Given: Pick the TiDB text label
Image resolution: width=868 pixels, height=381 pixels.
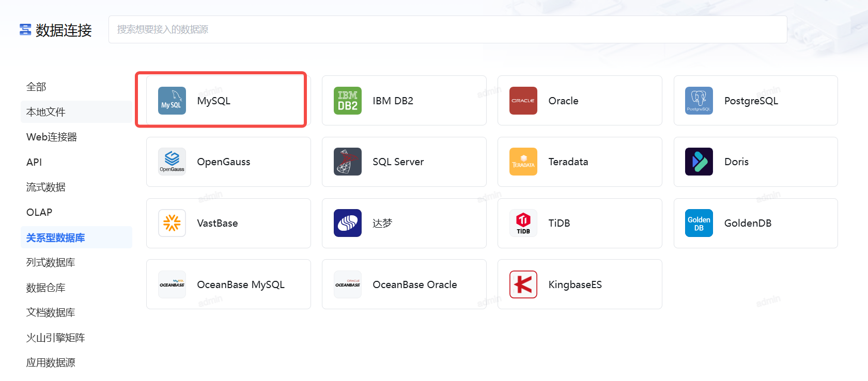Looking at the screenshot, I should point(560,223).
